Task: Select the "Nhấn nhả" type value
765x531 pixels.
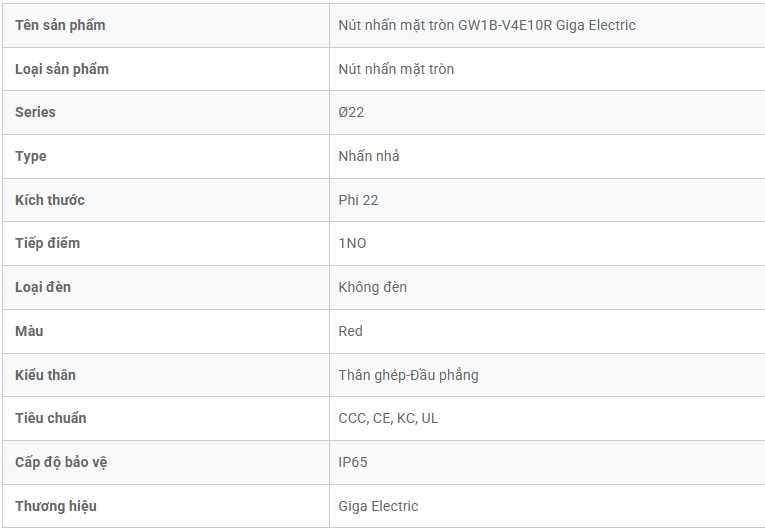Action: (369, 156)
